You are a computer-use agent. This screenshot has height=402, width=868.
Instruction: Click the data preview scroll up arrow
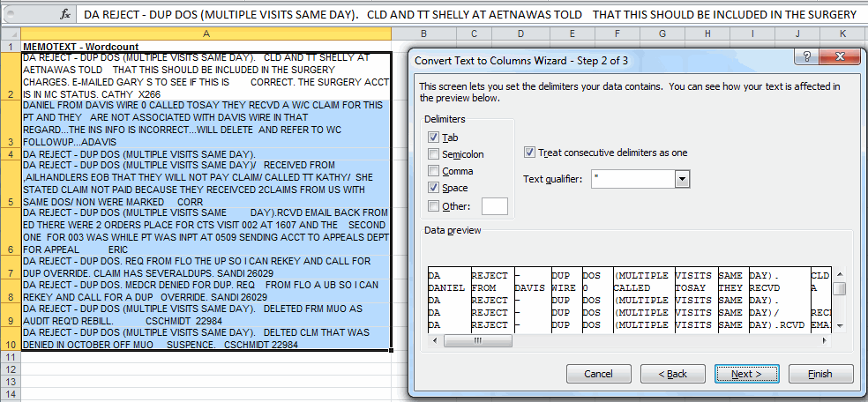coord(840,273)
